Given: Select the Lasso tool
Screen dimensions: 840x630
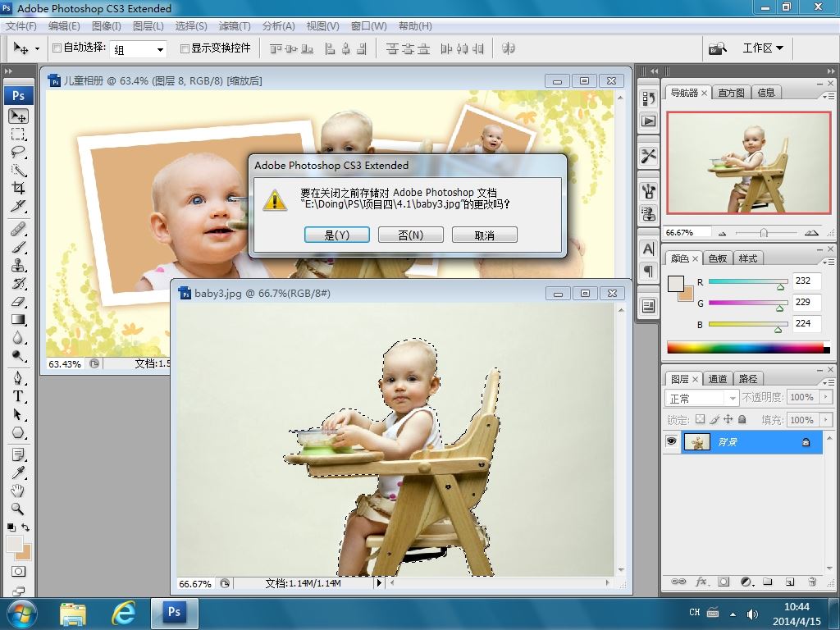Looking at the screenshot, I should 18,152.
